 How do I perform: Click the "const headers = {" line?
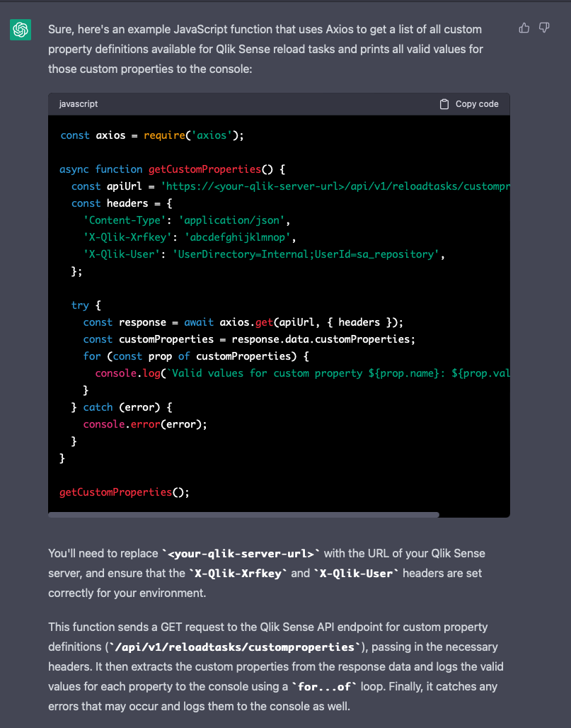pos(122,203)
